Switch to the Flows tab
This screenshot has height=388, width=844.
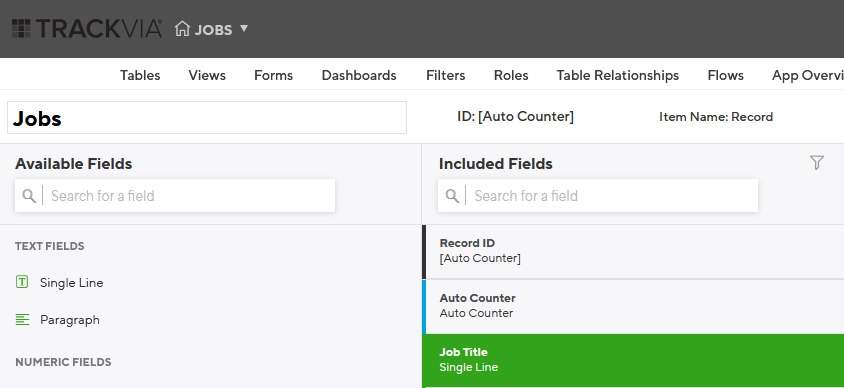pyautogui.click(x=726, y=75)
